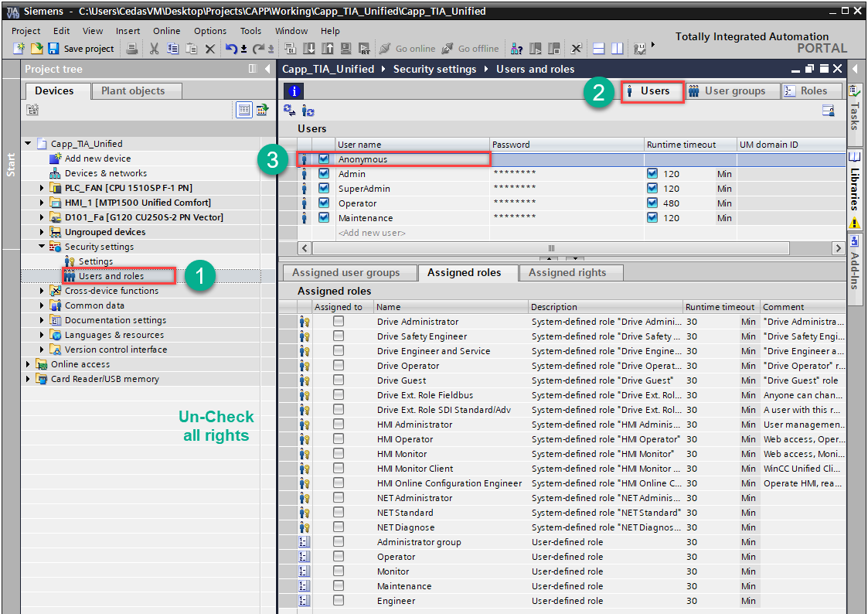Toggle Admin runtime timeout checkbox
Screen dimensions: 868x614
pos(652,174)
